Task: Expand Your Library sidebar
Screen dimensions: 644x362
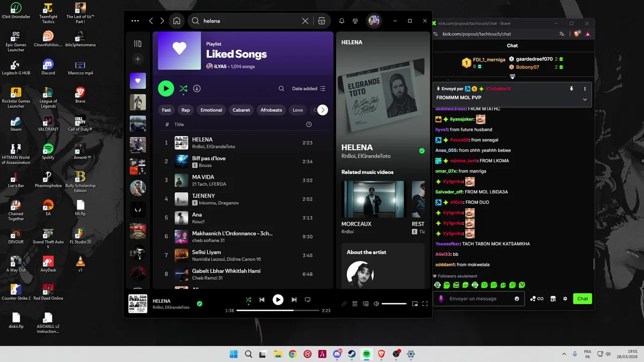Action: (138, 44)
